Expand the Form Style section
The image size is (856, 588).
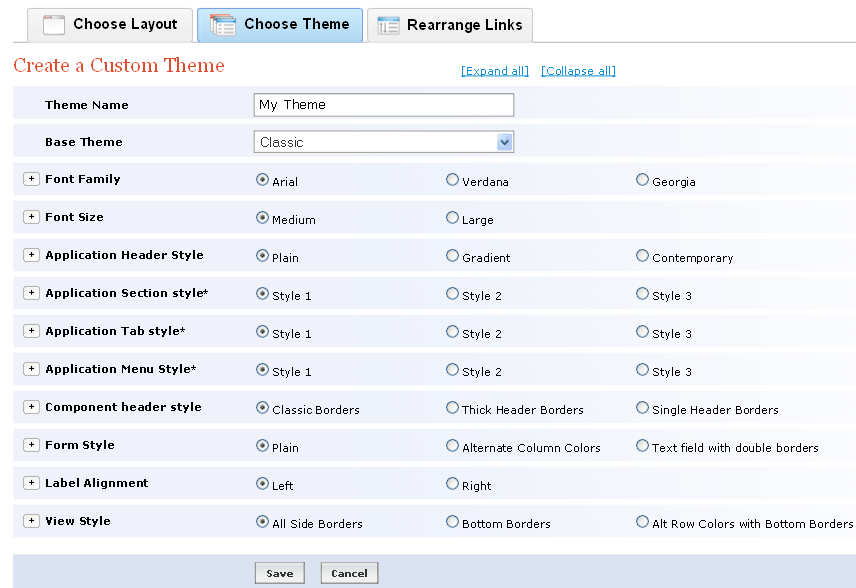tap(31, 446)
